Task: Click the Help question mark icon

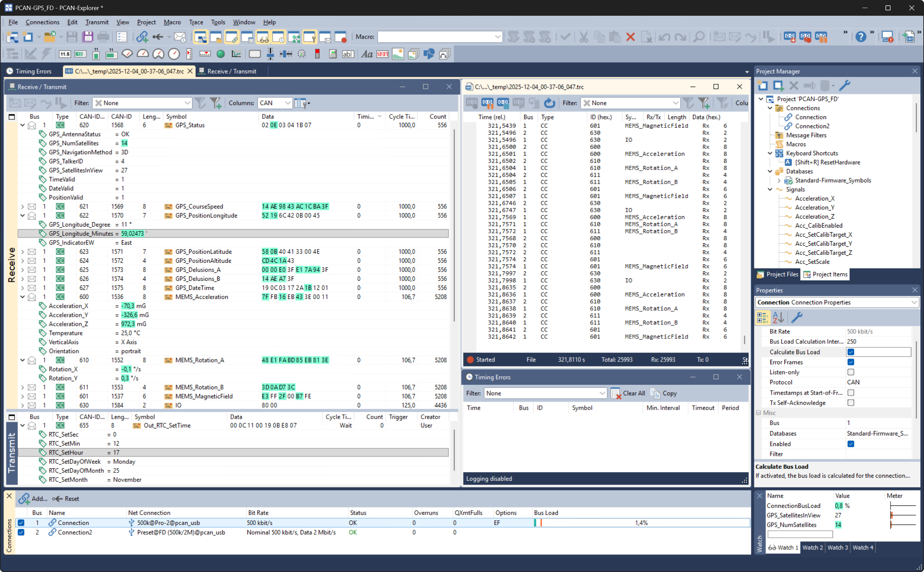Action: click(x=861, y=37)
